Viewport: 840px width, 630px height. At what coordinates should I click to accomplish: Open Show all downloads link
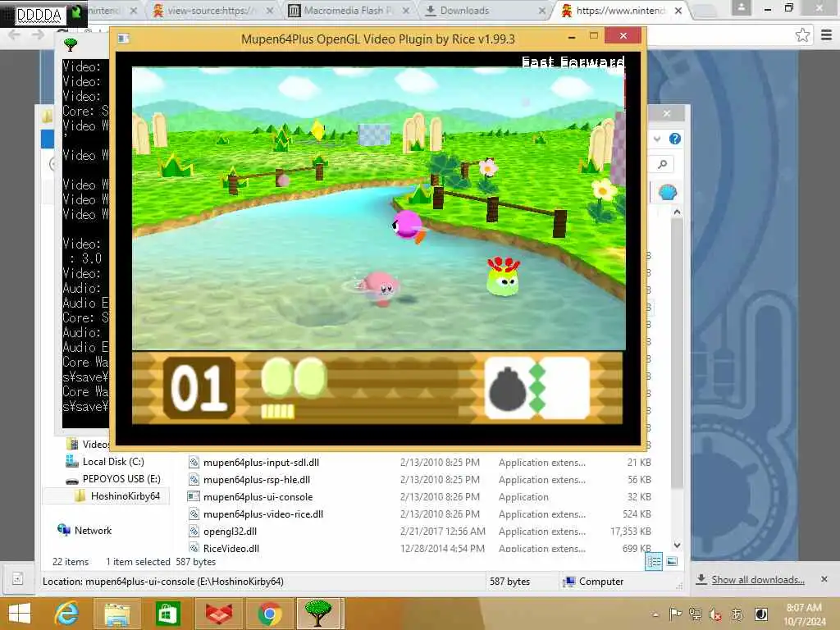tap(757, 580)
